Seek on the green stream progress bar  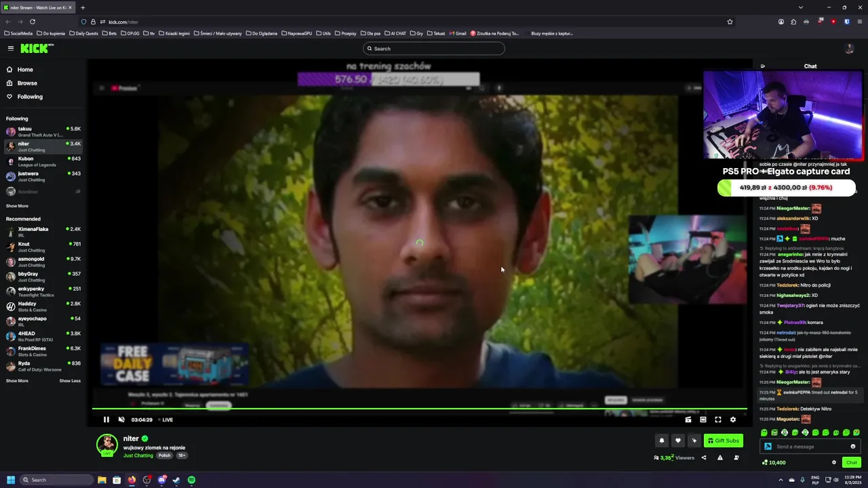click(x=420, y=409)
